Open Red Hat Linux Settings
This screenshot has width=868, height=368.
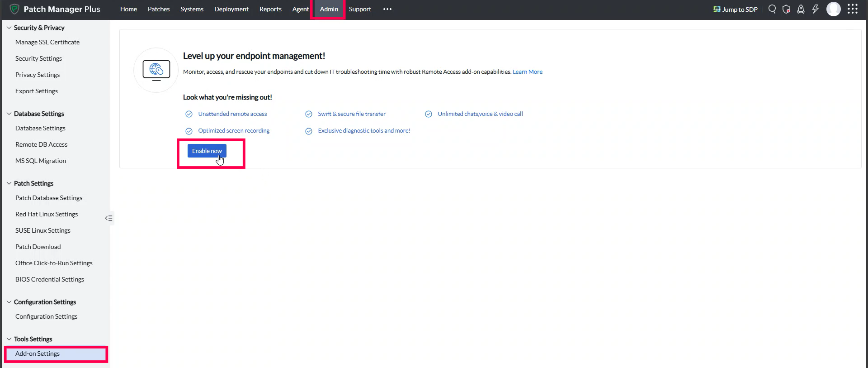click(47, 214)
